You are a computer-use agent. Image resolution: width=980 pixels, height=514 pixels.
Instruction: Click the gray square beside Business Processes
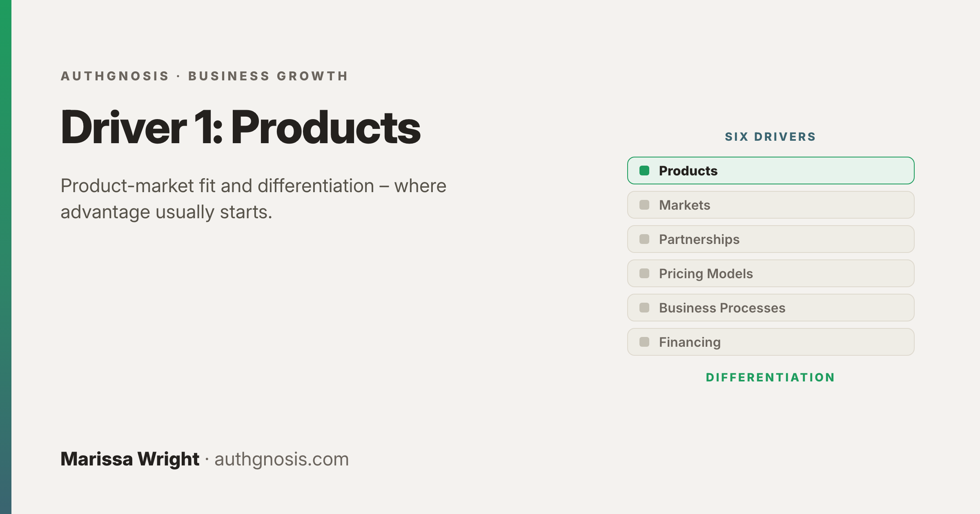tap(644, 308)
